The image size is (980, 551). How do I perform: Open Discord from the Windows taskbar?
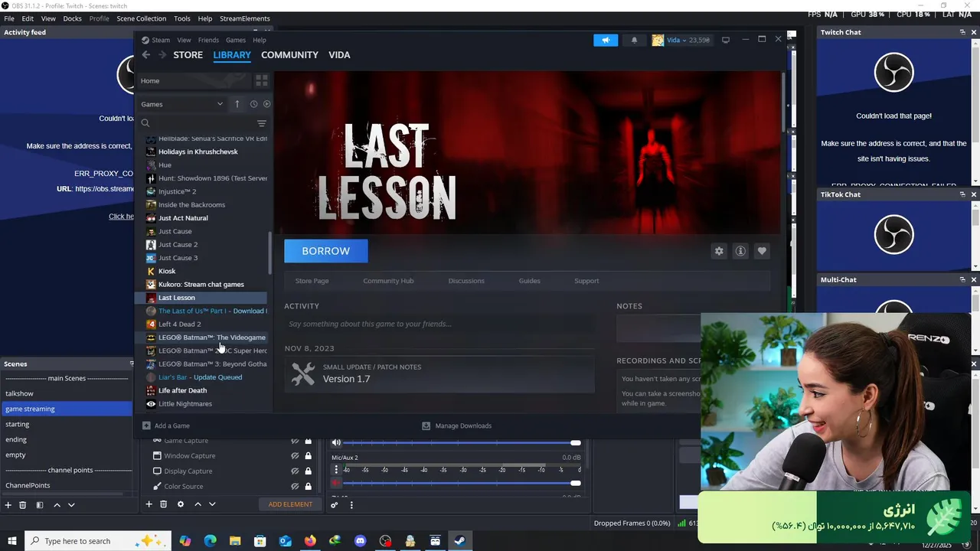click(x=360, y=541)
